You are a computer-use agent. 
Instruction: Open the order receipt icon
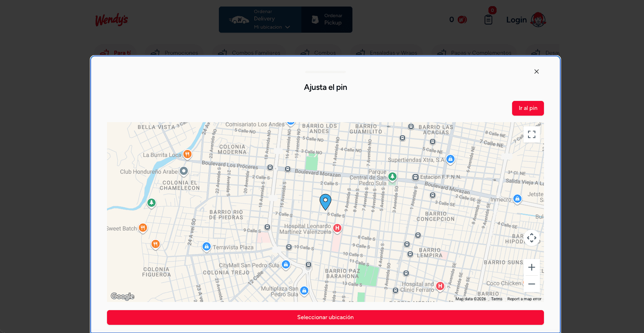tap(488, 19)
